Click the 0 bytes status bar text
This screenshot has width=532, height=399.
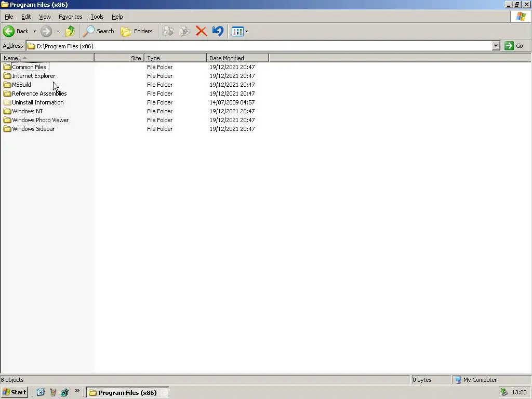tap(422, 380)
